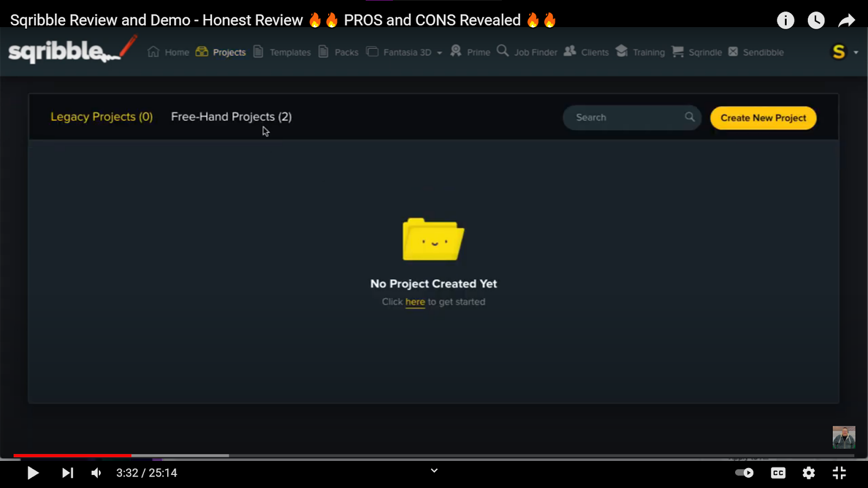This screenshot has height=488, width=868.
Task: Mute the video volume
Action: [x=97, y=473]
